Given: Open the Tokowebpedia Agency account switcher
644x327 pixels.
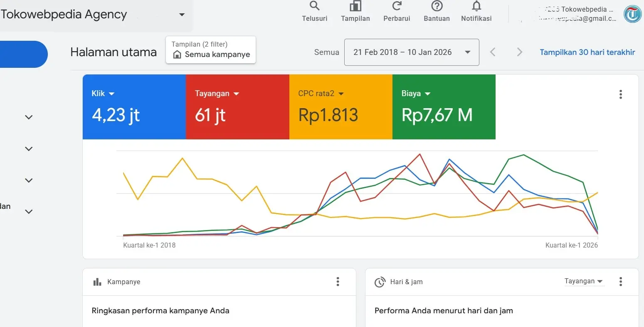Looking at the screenshot, I should pos(182,15).
